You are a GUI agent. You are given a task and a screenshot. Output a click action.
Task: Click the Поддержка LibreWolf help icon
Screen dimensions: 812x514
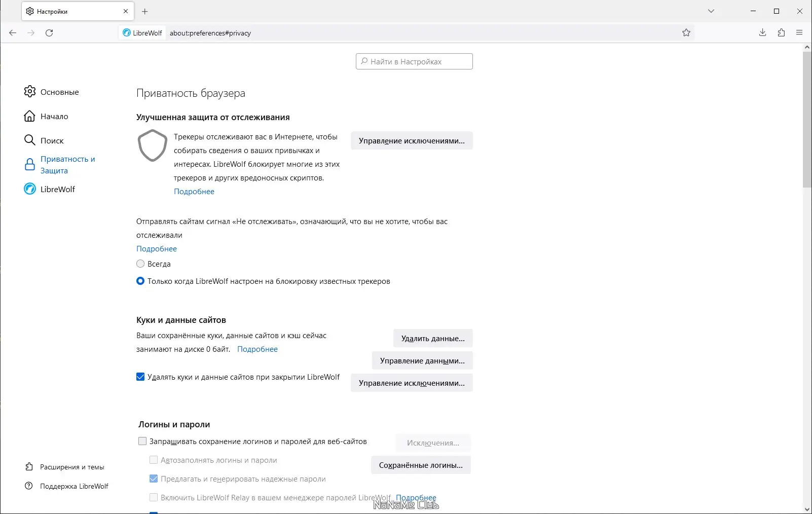[29, 486]
